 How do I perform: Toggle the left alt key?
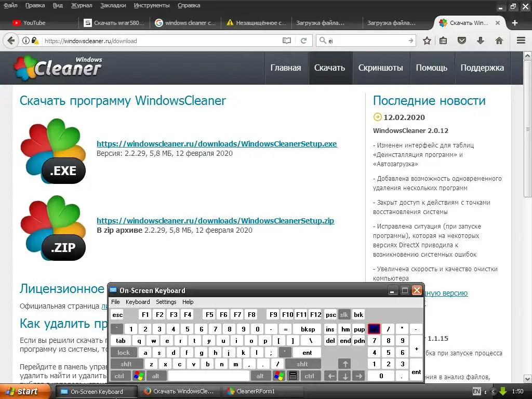click(156, 376)
